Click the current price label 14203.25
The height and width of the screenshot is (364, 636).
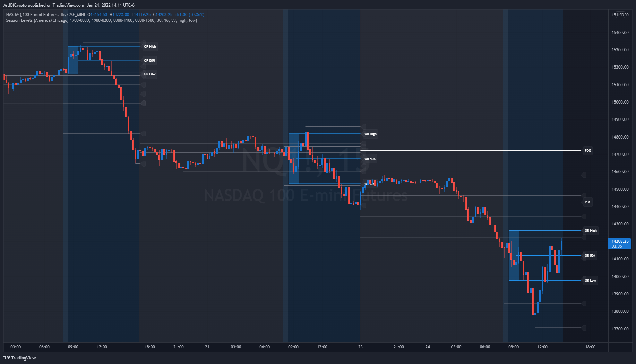(x=620, y=241)
